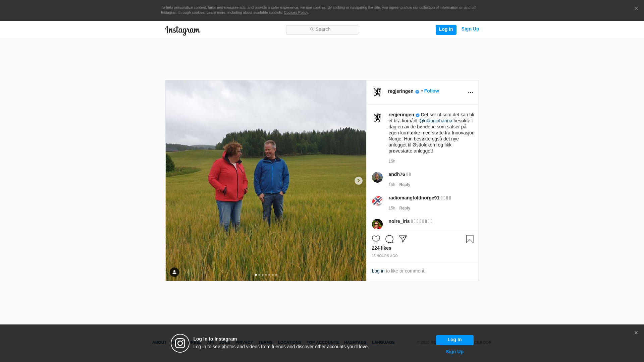644x362 pixels.
Task: Click the radiomangfoldnorge91 username
Action: [x=414, y=198]
